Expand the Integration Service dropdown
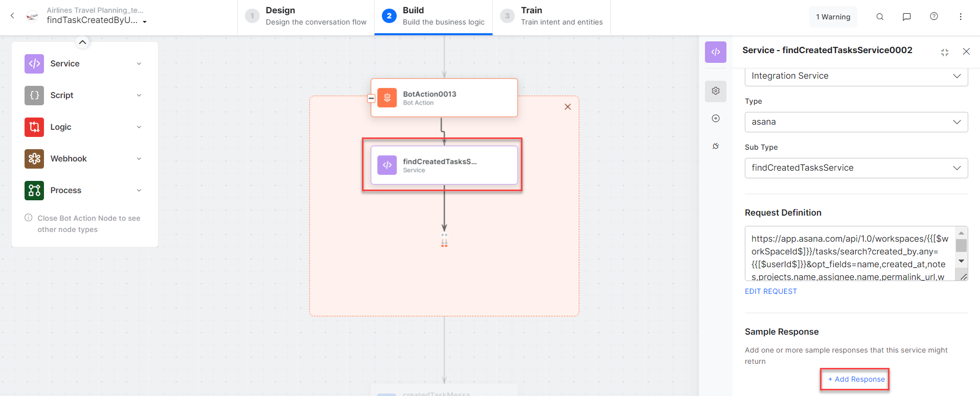Image resolution: width=980 pixels, height=396 pixels. point(856,76)
